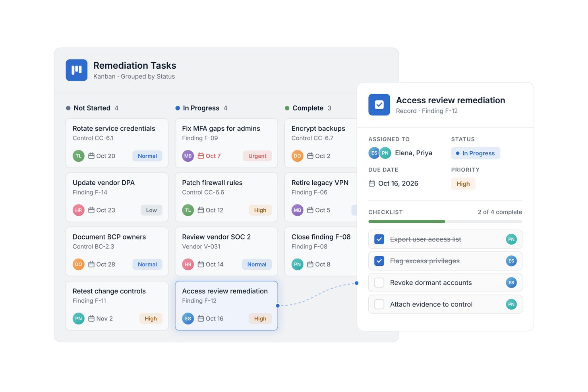Viewport: 588px width, 392px height.
Task: Open PN avatar on Retest change controls card
Action: click(x=79, y=319)
